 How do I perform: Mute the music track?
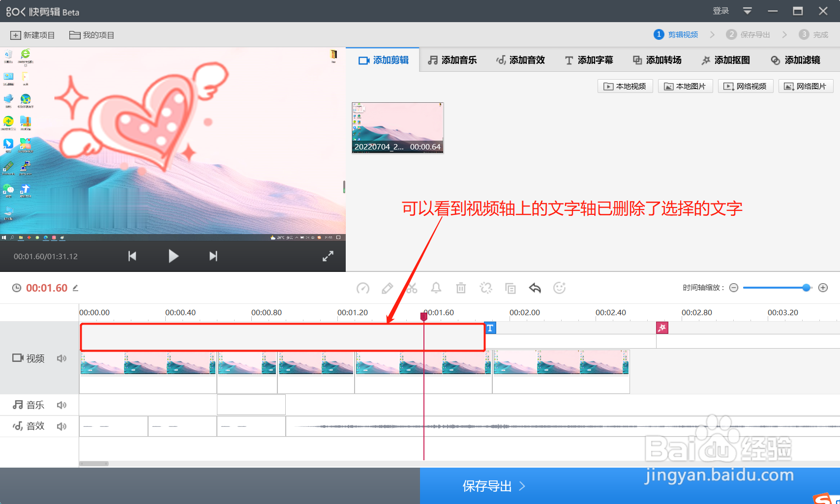pos(61,405)
